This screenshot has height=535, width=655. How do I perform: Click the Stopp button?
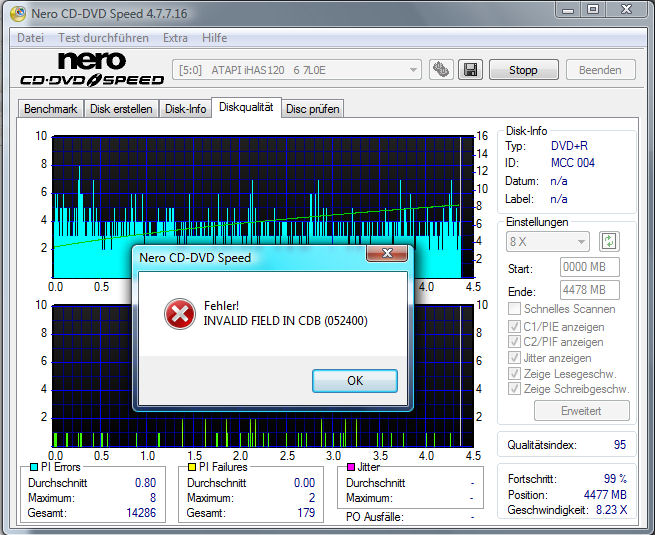coord(523,70)
